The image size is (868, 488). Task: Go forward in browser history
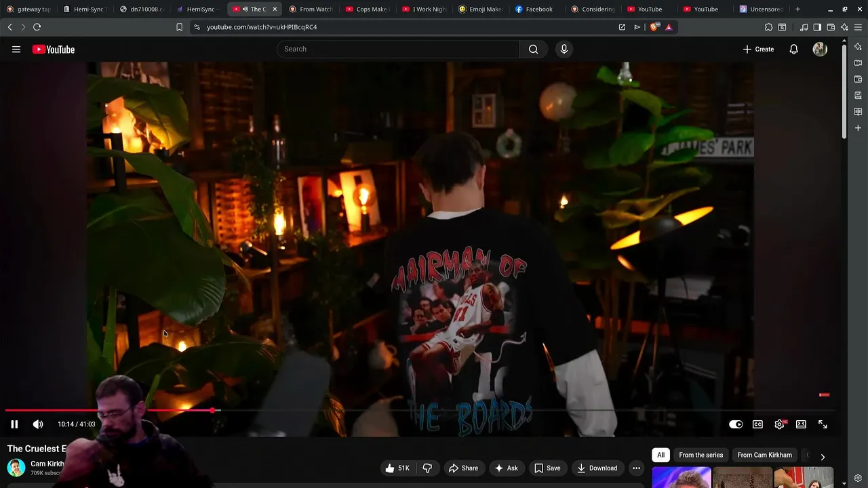click(x=23, y=27)
